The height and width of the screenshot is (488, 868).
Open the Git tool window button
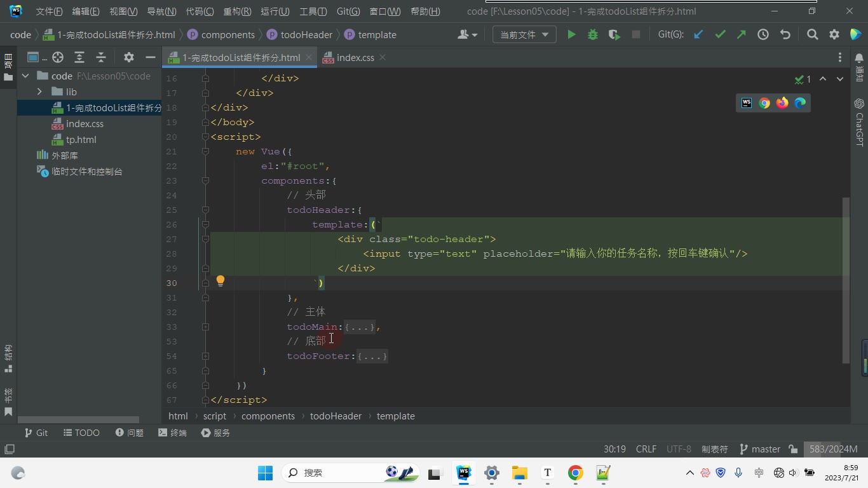pos(36,433)
